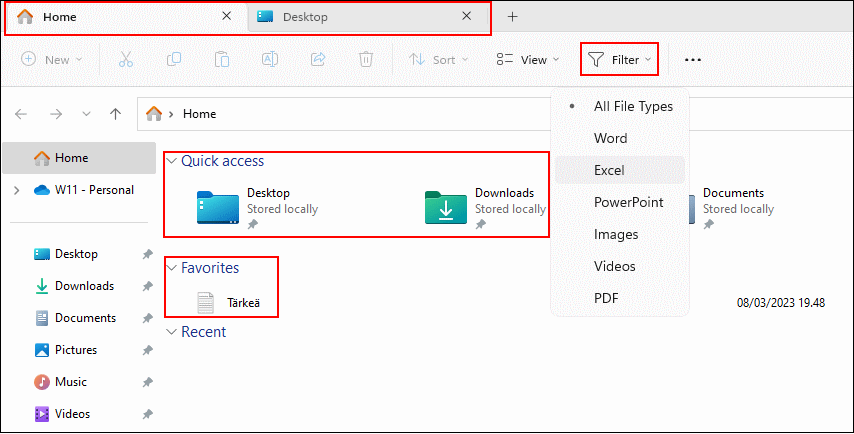Collapse the Quick access section
854x434 pixels.
(x=172, y=161)
